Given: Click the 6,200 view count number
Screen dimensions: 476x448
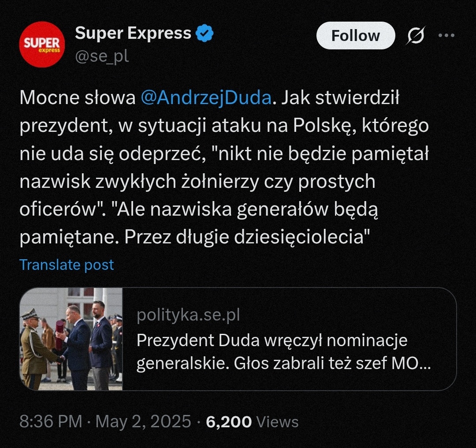Looking at the screenshot, I should [229, 422].
